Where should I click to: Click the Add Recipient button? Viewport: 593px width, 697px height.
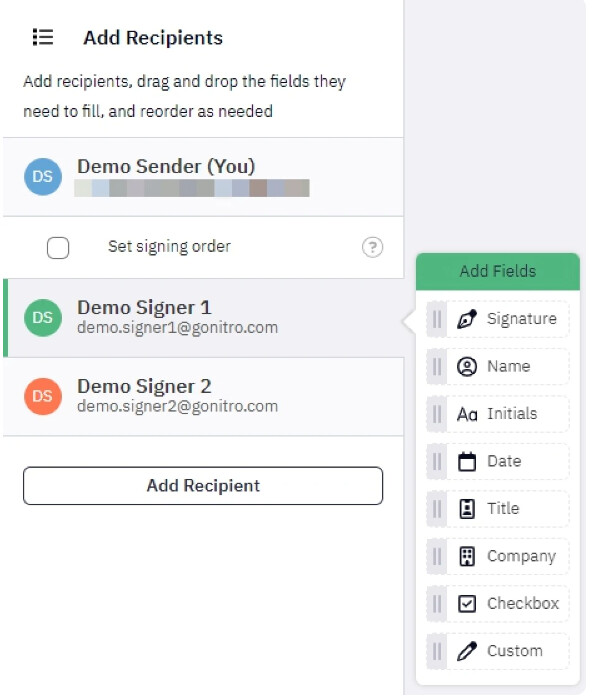[x=203, y=486]
